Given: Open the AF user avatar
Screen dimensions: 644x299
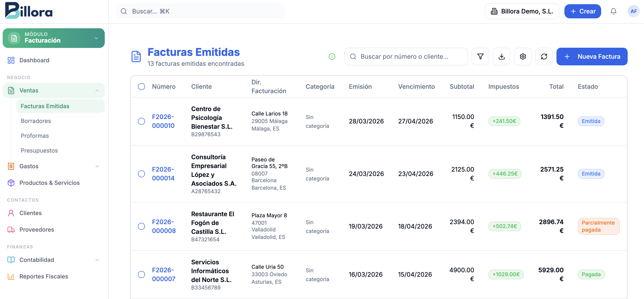Looking at the screenshot, I should click(x=633, y=11).
